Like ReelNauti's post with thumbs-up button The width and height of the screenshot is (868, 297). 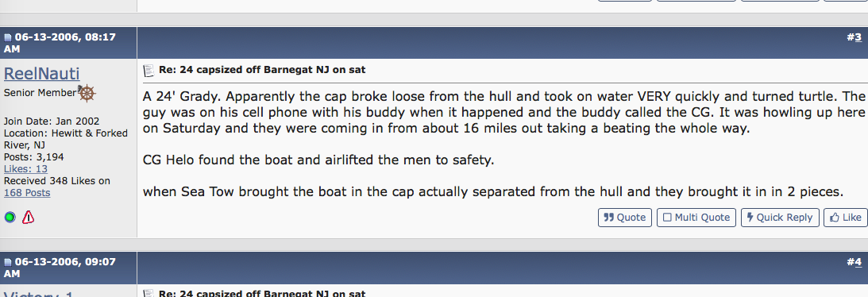(x=845, y=218)
